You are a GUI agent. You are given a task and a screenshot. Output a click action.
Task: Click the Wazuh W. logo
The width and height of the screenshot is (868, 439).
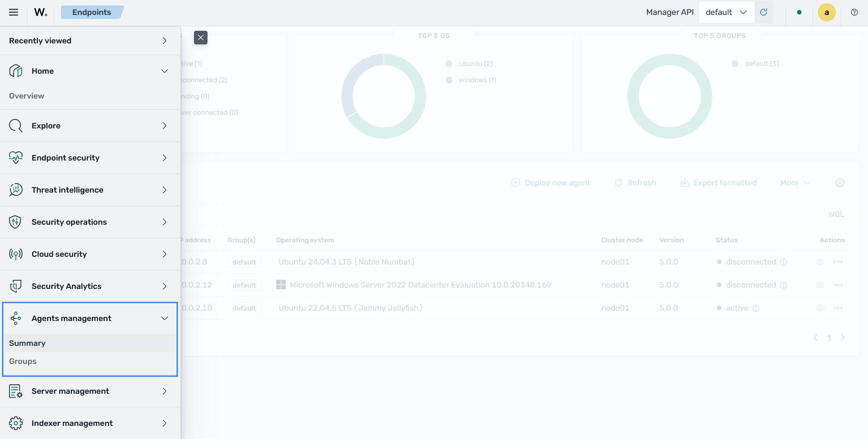tap(41, 12)
